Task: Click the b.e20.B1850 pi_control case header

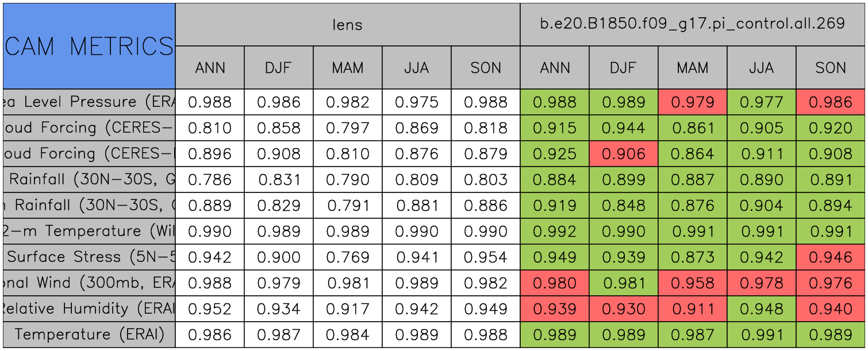Action: click(x=692, y=25)
